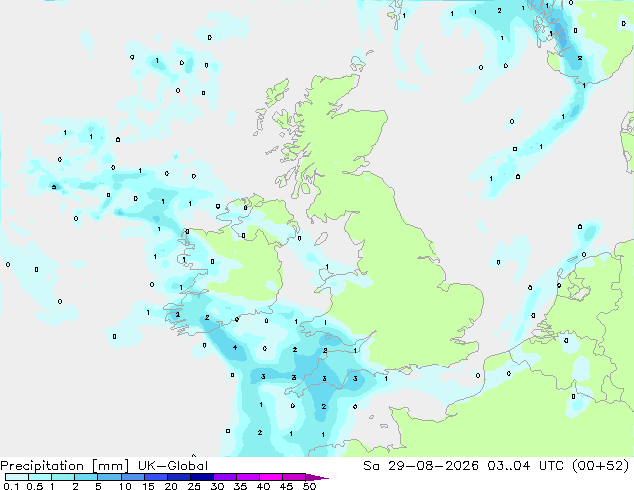Viewport: 634px width, 490px height.
Task: Pick the 35 to 40 mm legend swatch
Action: [x=247, y=477]
